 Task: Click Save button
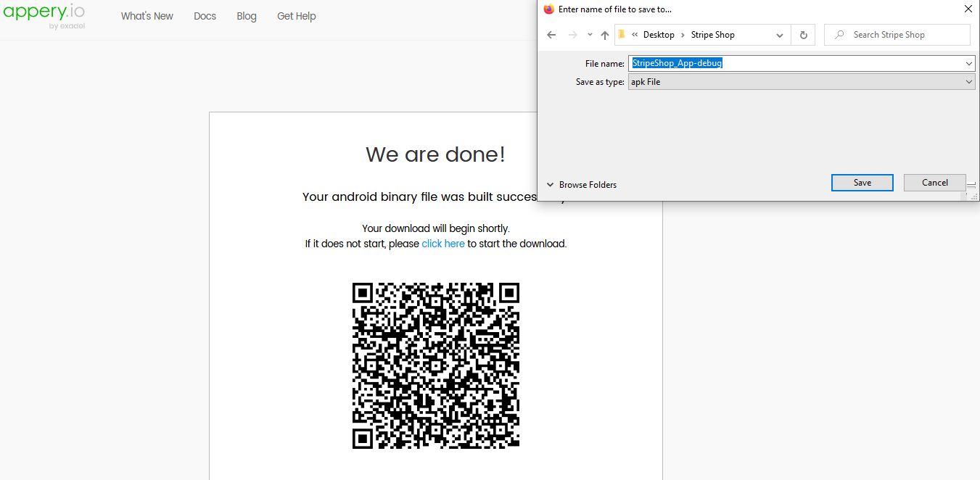coord(862,183)
